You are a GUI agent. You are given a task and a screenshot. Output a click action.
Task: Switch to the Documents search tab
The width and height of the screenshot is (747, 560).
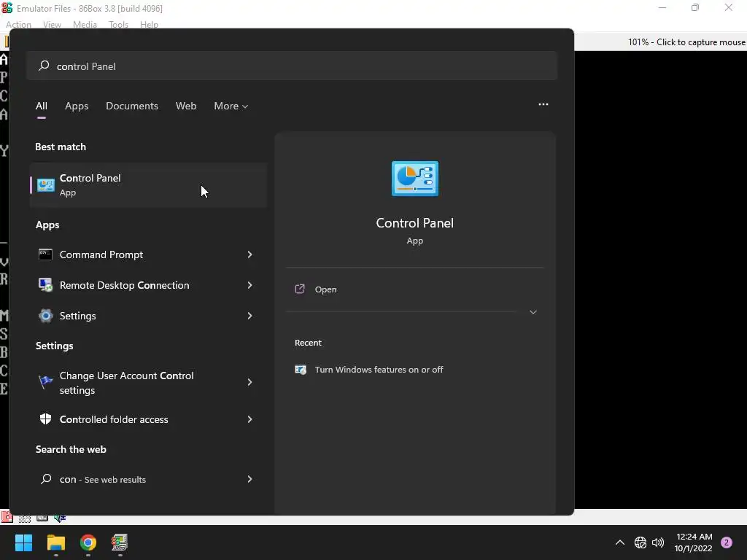pos(132,106)
